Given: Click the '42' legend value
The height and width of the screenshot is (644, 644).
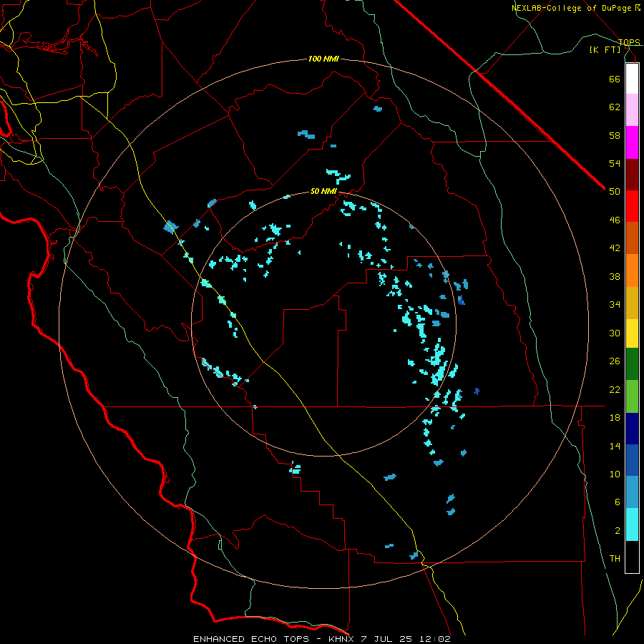Looking at the screenshot, I should pyautogui.click(x=615, y=248).
